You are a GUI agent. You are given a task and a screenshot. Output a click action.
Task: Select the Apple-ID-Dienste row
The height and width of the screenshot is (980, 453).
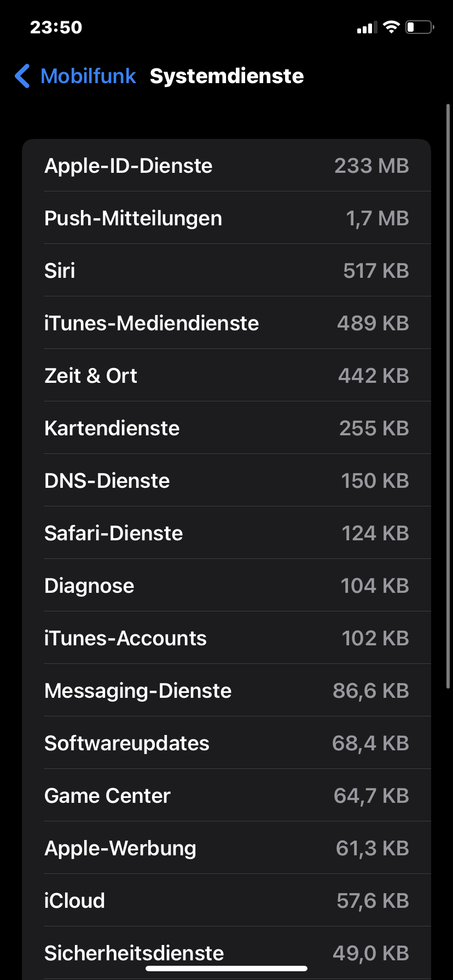pos(226,166)
